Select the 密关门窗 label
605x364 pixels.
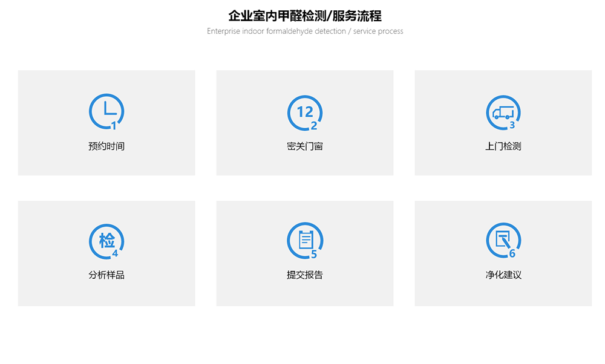point(305,146)
